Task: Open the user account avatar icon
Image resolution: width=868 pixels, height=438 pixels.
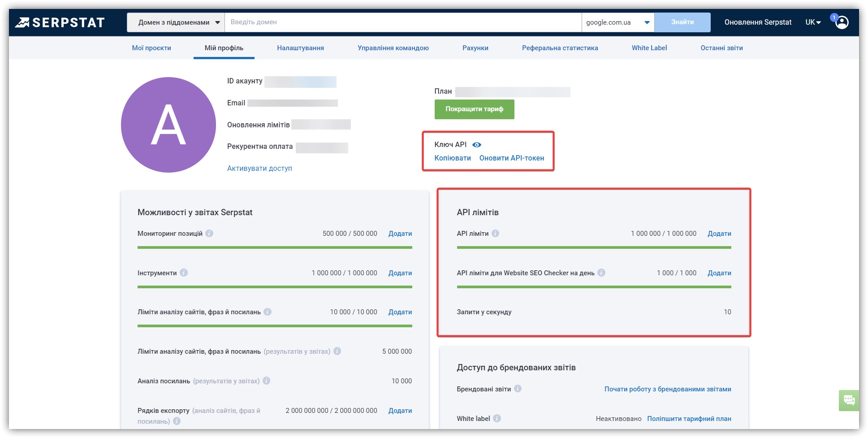Action: point(842,22)
